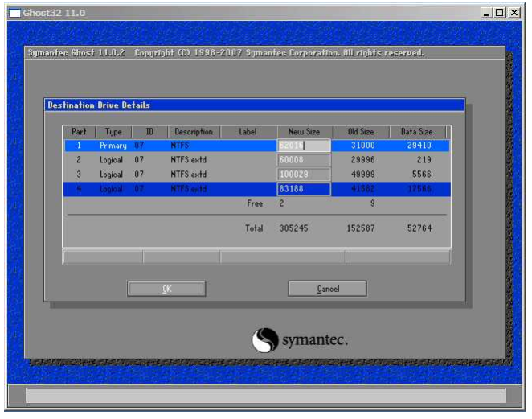Edit the New Size field showing 60008
Screen dimensions: 532x419
point(304,160)
